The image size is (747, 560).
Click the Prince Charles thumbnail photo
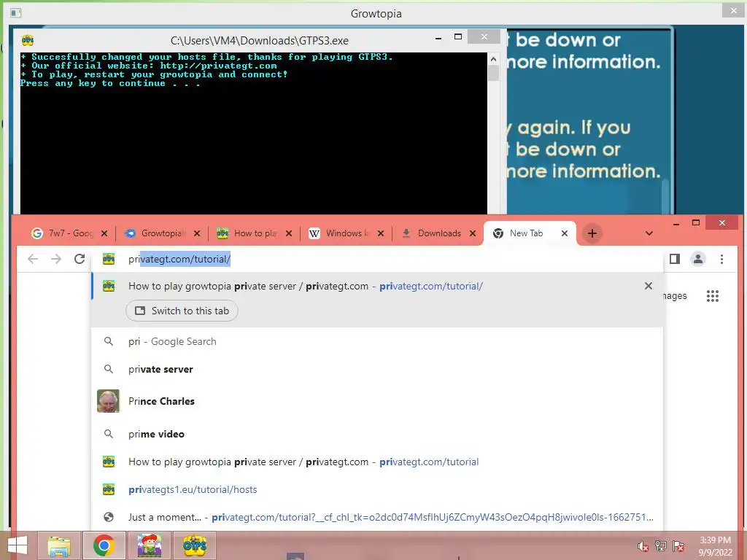coord(108,401)
